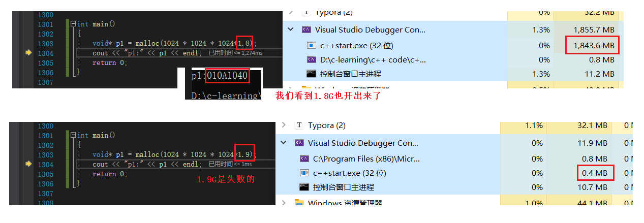Click the console output p1:010A1040

[220, 76]
